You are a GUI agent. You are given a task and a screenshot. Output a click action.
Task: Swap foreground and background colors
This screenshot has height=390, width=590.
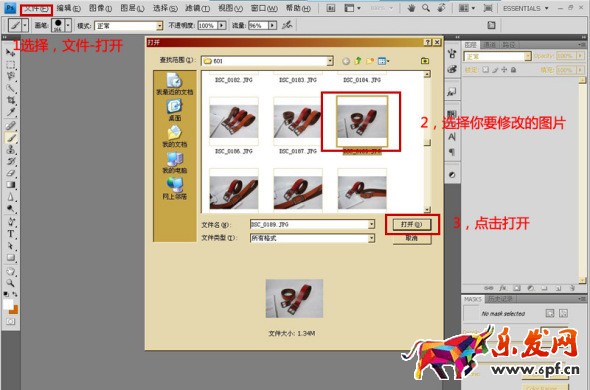click(15, 294)
